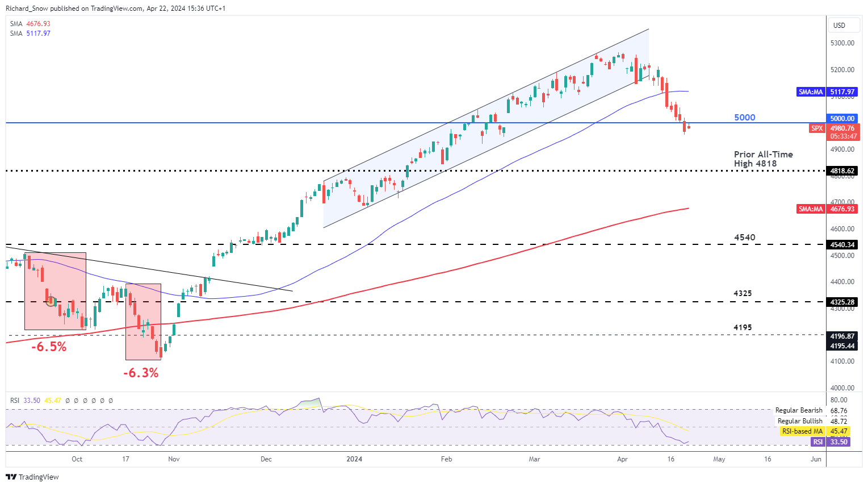Click the May date label

point(719,459)
